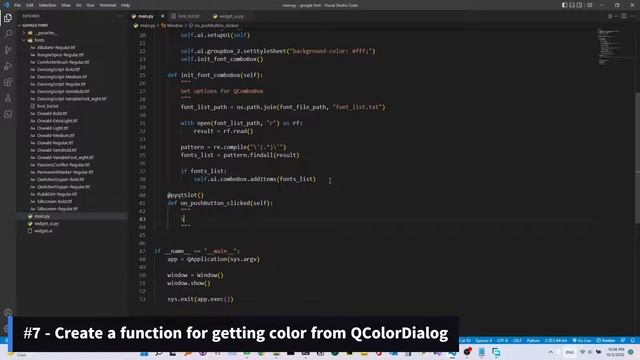Open the Remote Explorer activity bar icon
Screen dimensions: 640x360
(x=8, y=114)
